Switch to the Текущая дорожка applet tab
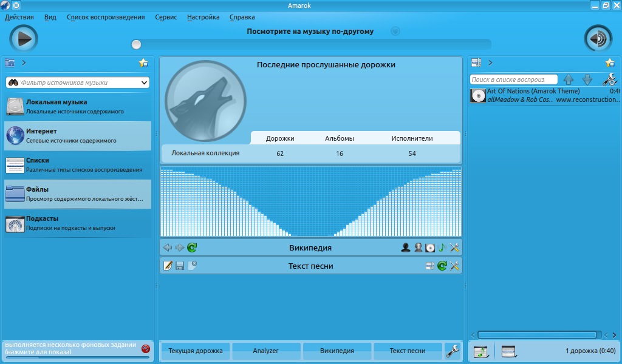This screenshot has width=622, height=364. (x=195, y=351)
